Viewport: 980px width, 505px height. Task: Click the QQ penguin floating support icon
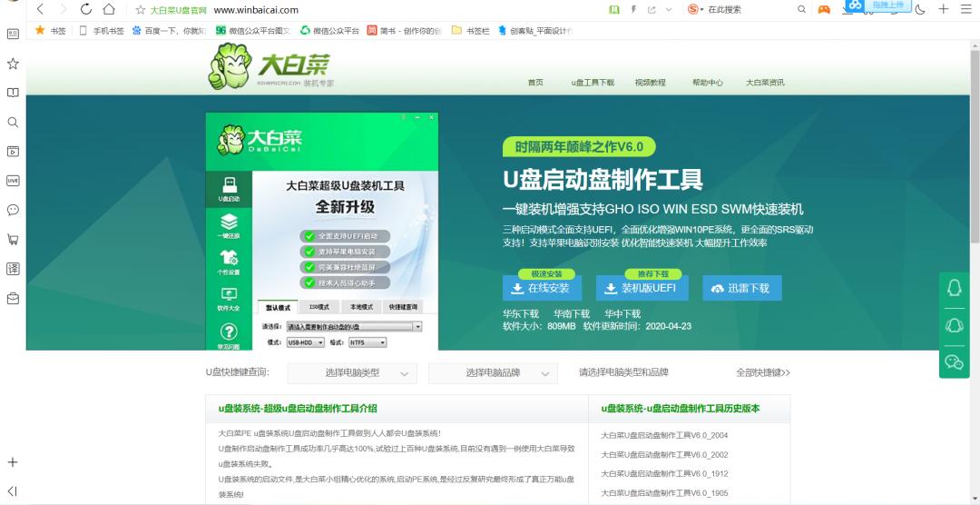tap(955, 288)
